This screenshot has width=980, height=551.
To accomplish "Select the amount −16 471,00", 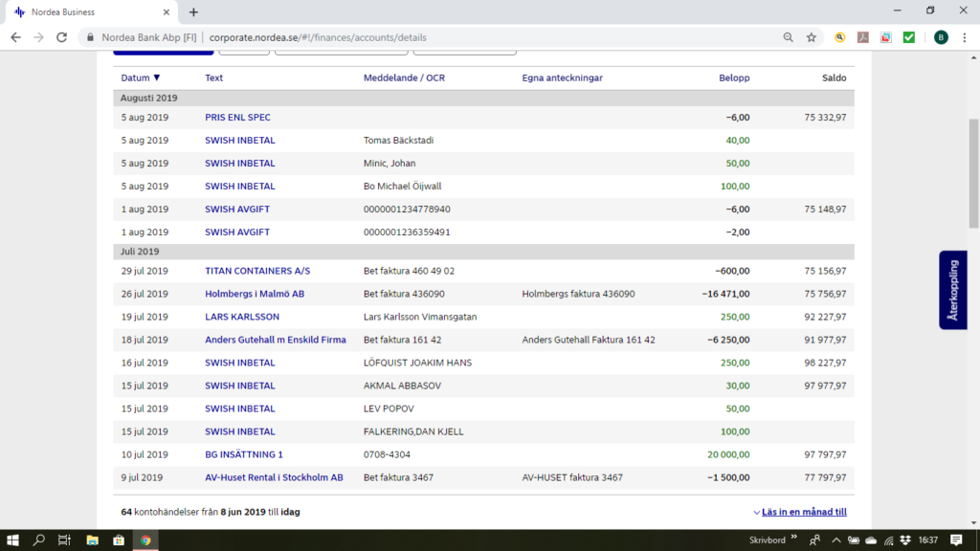I will point(725,295).
